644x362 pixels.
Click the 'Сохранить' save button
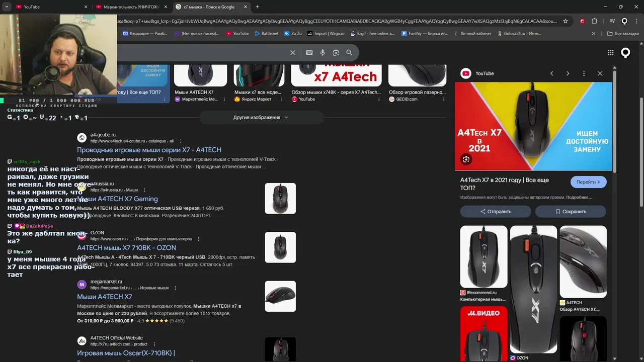point(571,212)
